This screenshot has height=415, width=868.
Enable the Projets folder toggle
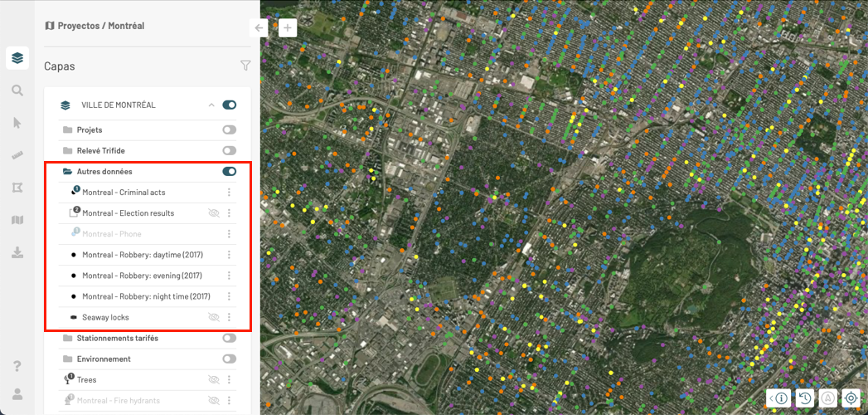[229, 130]
